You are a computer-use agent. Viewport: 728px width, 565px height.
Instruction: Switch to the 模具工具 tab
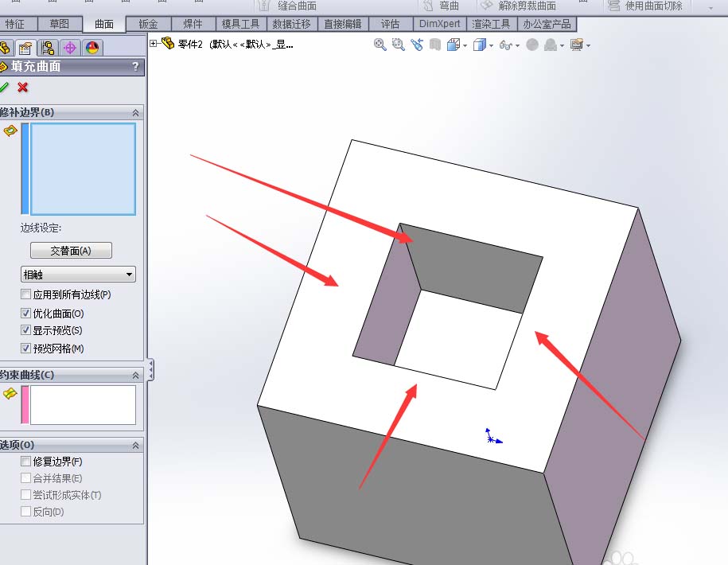pyautogui.click(x=240, y=24)
